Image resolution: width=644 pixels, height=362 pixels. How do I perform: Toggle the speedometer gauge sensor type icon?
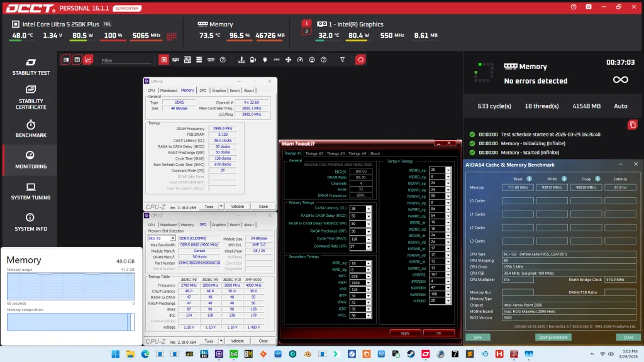click(x=300, y=60)
